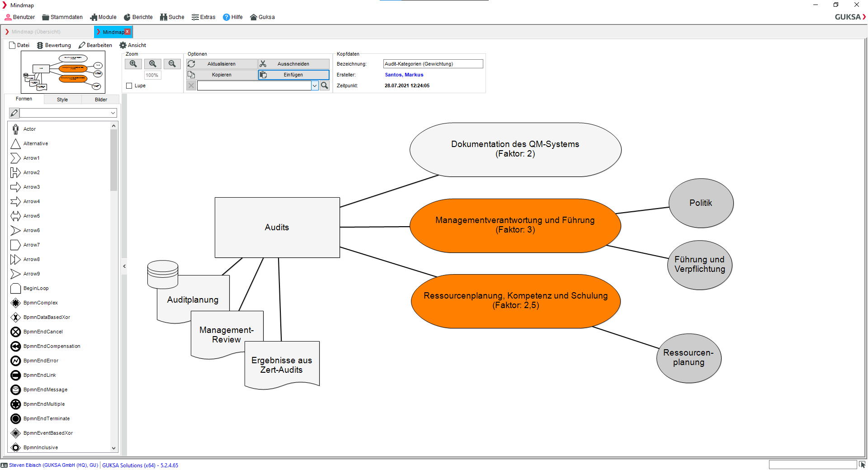
Task: Select the grey Politik node
Action: coord(701,203)
